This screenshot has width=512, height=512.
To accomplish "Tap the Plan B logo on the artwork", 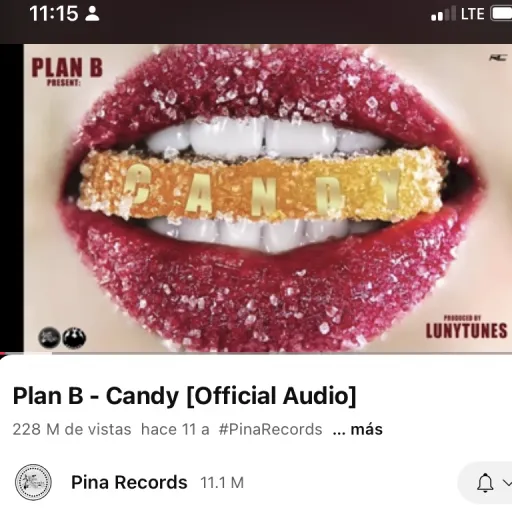I will coord(67,71).
